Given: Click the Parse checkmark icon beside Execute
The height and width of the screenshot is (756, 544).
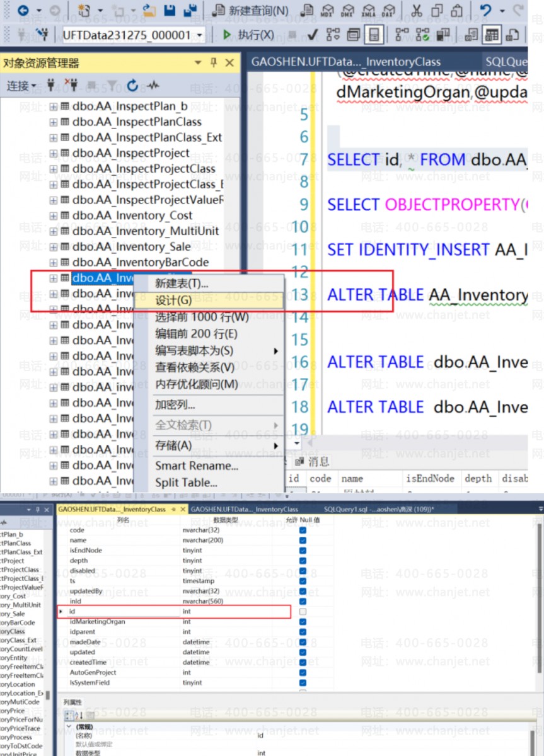Looking at the screenshot, I should [x=315, y=35].
